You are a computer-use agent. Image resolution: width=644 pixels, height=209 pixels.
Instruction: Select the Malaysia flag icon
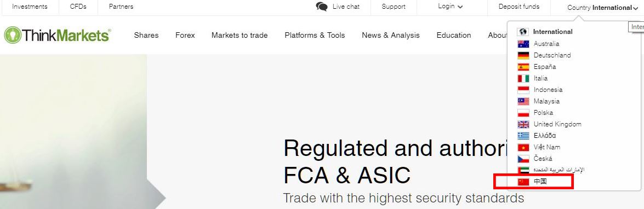tap(523, 101)
